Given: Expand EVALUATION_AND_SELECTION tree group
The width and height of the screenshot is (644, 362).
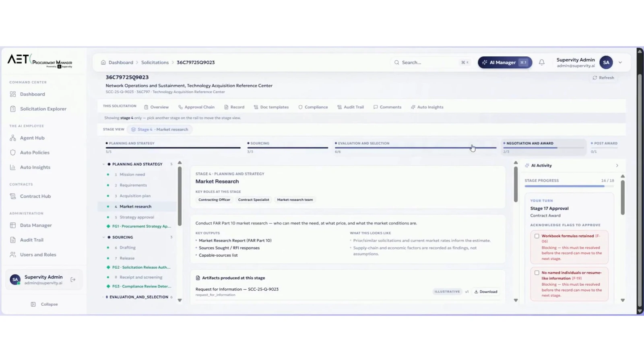Looking at the screenshot, I should click(103, 297).
